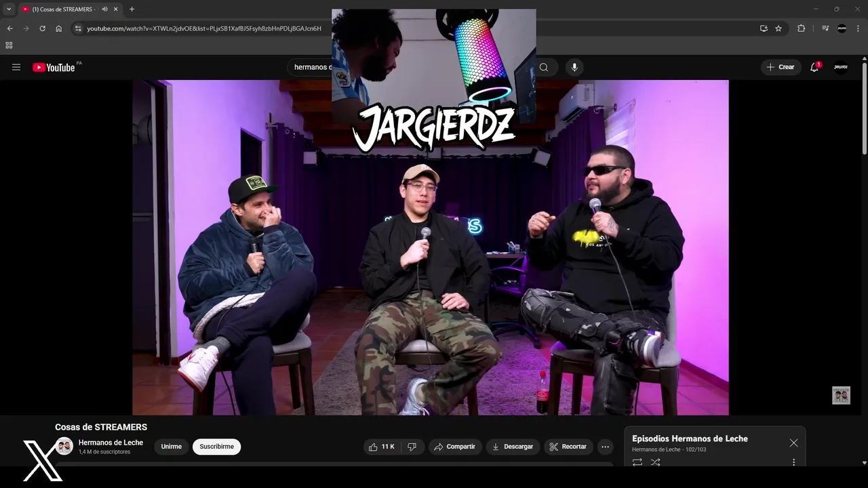Screen dimensions: 868x488
Task: Click the 1,4 M de suscriptores text
Action: [x=104, y=452]
